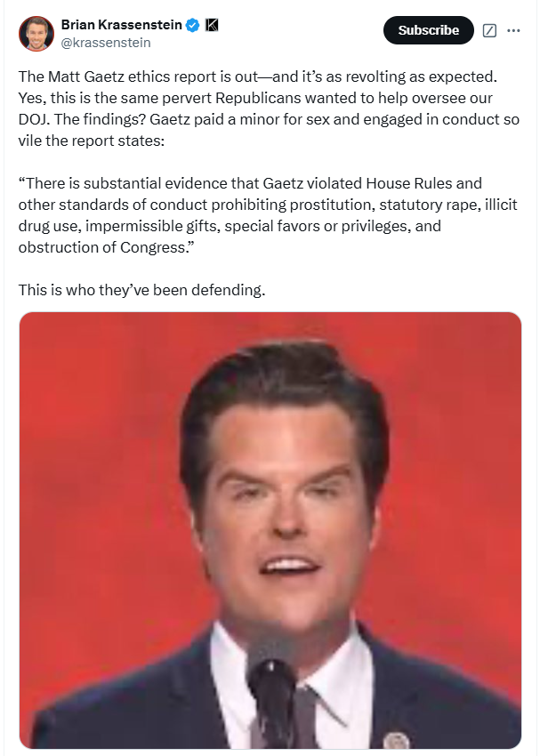The width and height of the screenshot is (540, 756).
Task: Click the lapel pin on the suit jacket
Action: [396, 741]
